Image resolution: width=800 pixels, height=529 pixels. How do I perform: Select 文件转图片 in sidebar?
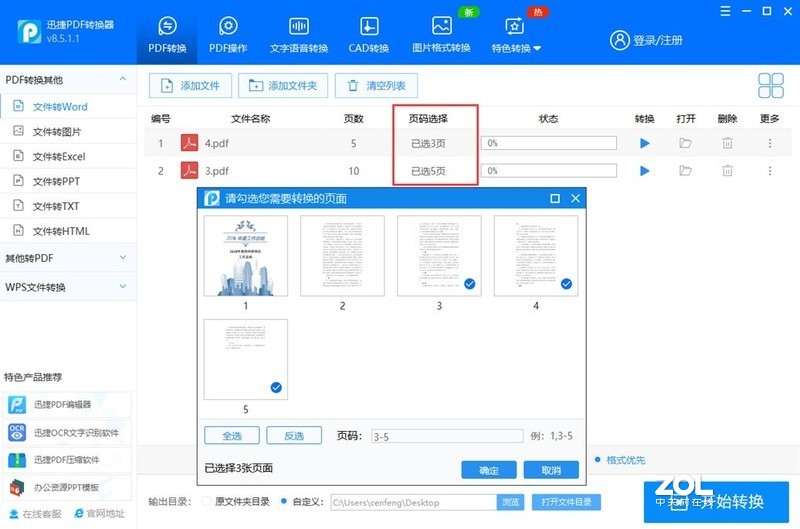[68, 132]
